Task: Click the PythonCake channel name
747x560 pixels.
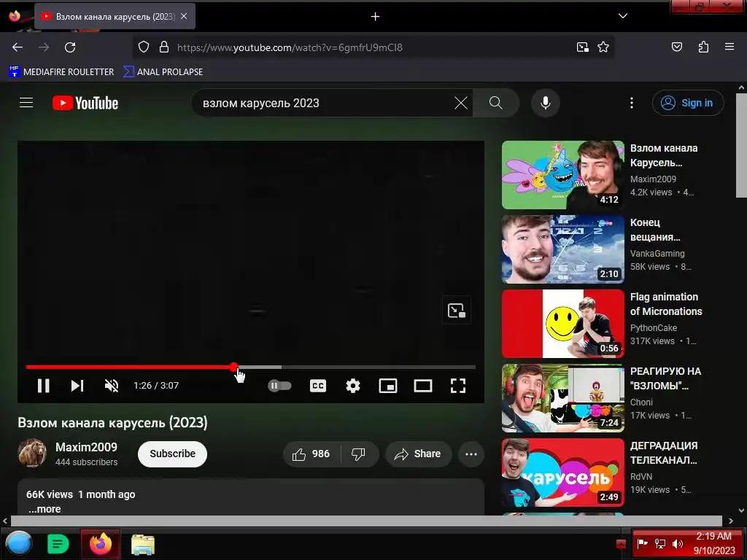Action: coord(653,327)
